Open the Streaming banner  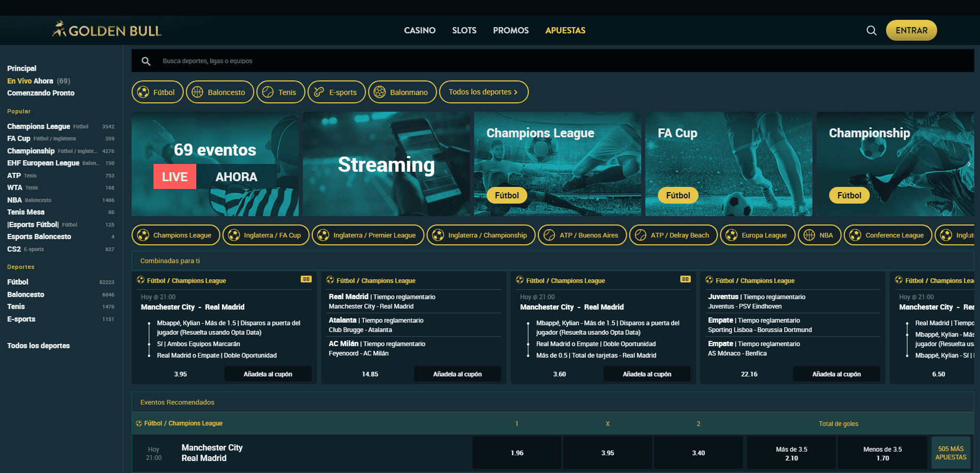[x=386, y=164]
